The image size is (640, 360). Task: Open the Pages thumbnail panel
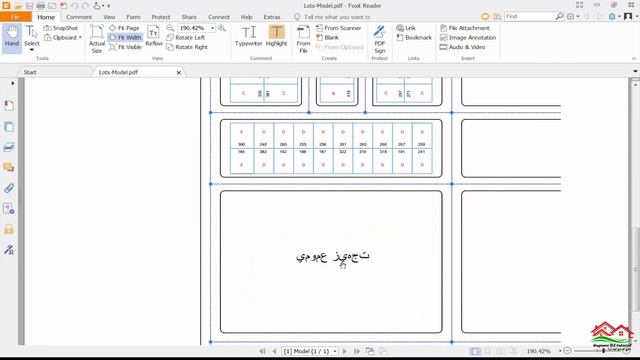pyautogui.click(x=9, y=127)
